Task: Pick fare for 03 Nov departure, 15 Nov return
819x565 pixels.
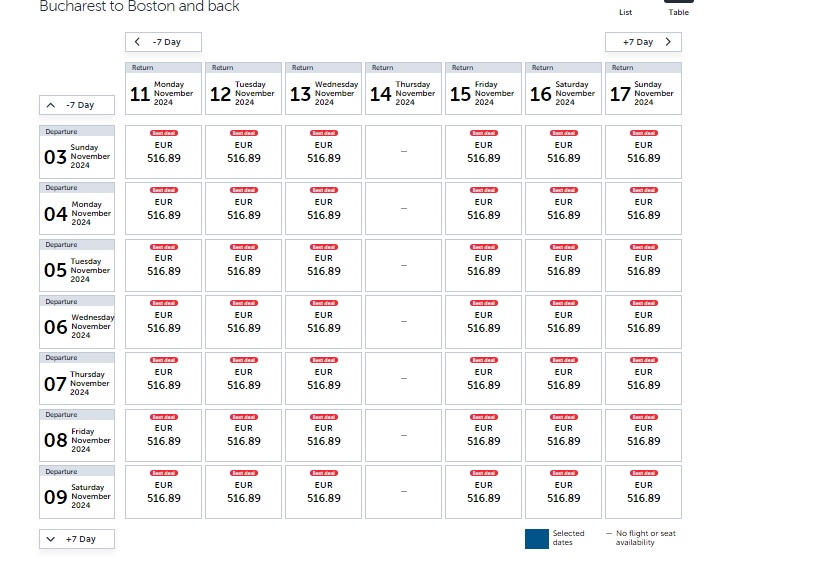Action: tap(483, 152)
